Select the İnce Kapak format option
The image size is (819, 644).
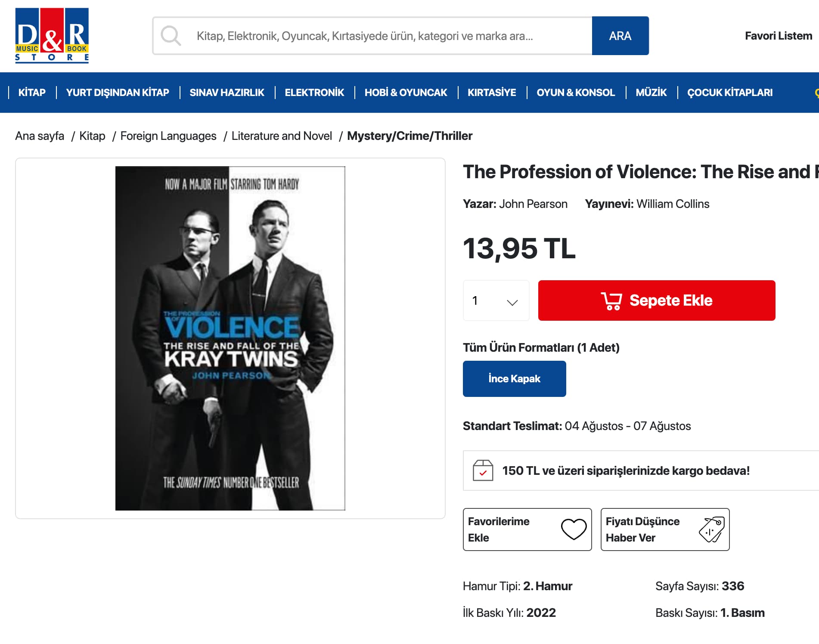click(514, 379)
